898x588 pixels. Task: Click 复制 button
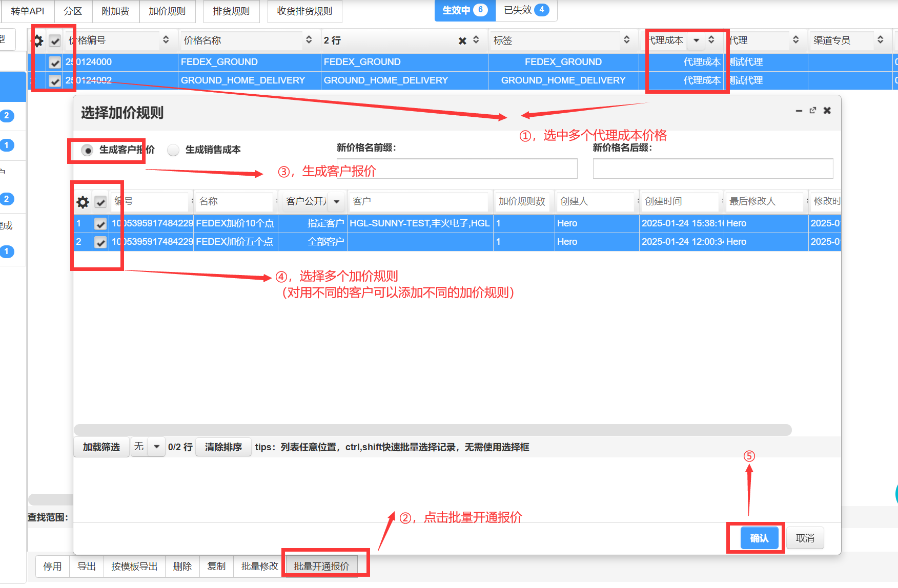click(x=216, y=566)
